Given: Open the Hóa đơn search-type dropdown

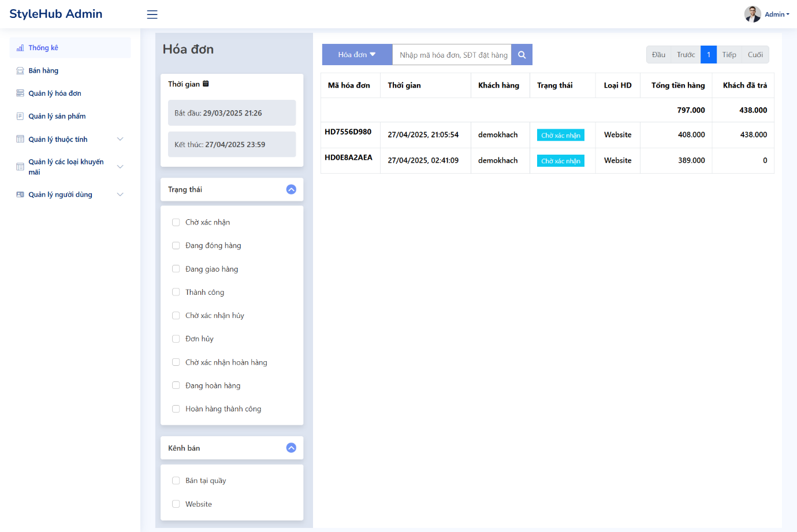Looking at the screenshot, I should [357, 55].
